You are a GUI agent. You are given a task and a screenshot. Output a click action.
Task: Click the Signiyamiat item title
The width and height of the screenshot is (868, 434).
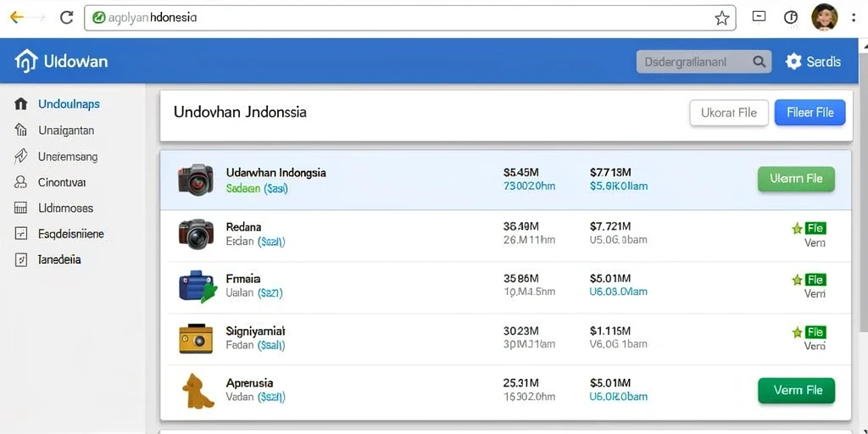click(x=255, y=331)
